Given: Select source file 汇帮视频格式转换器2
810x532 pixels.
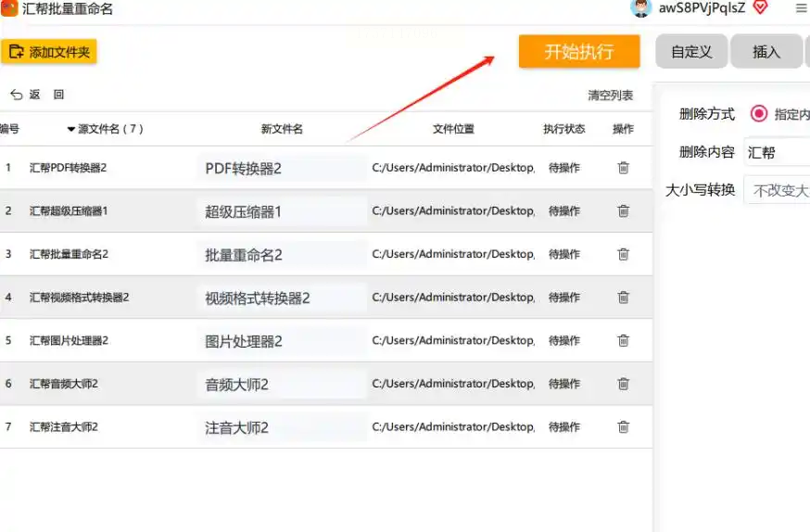Looking at the screenshot, I should pyautogui.click(x=80, y=298).
